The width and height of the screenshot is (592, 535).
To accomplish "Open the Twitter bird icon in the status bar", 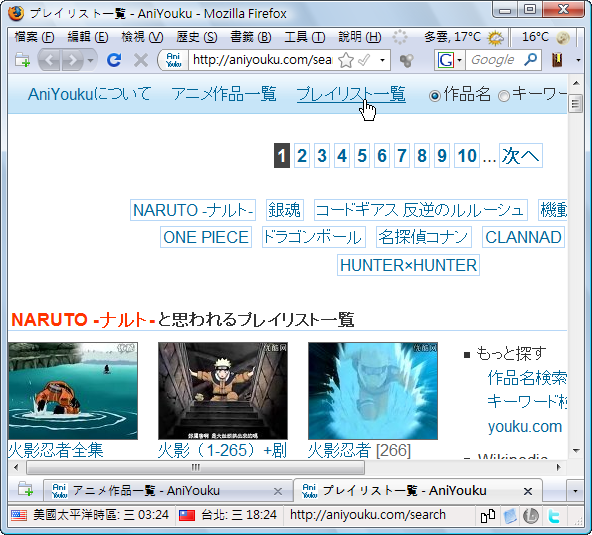I will tap(553, 516).
